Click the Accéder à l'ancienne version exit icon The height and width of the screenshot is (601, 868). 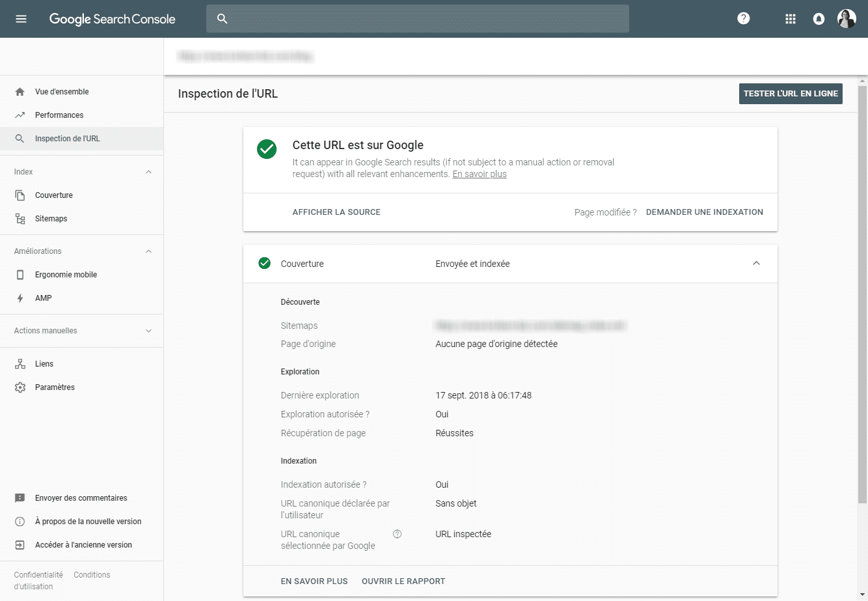(x=20, y=545)
